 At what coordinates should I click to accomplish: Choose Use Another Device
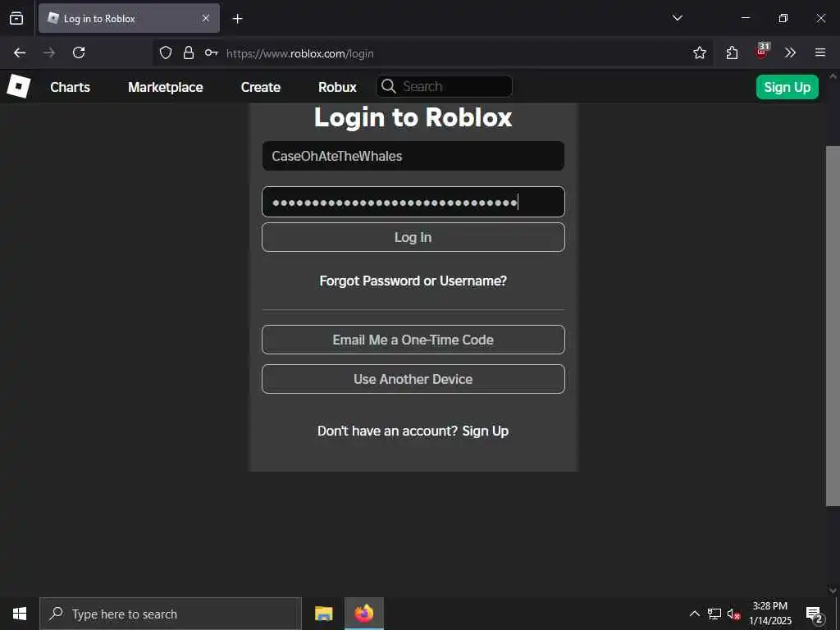coord(413,379)
